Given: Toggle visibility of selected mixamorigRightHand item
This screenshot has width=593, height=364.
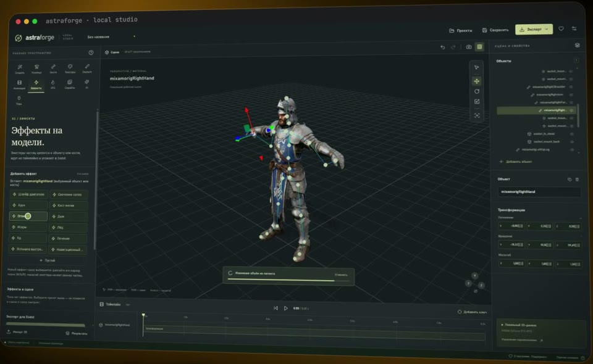Looking at the screenshot, I should point(571,110).
